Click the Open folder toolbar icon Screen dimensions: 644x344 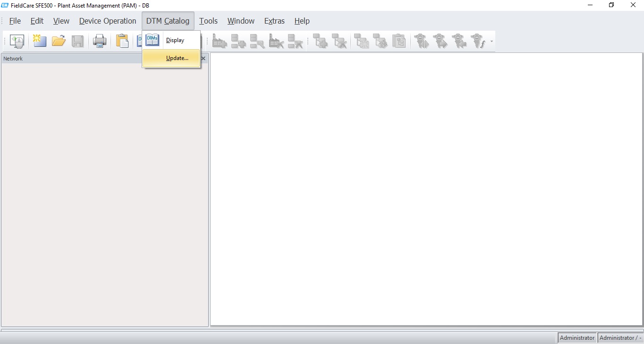tap(59, 41)
